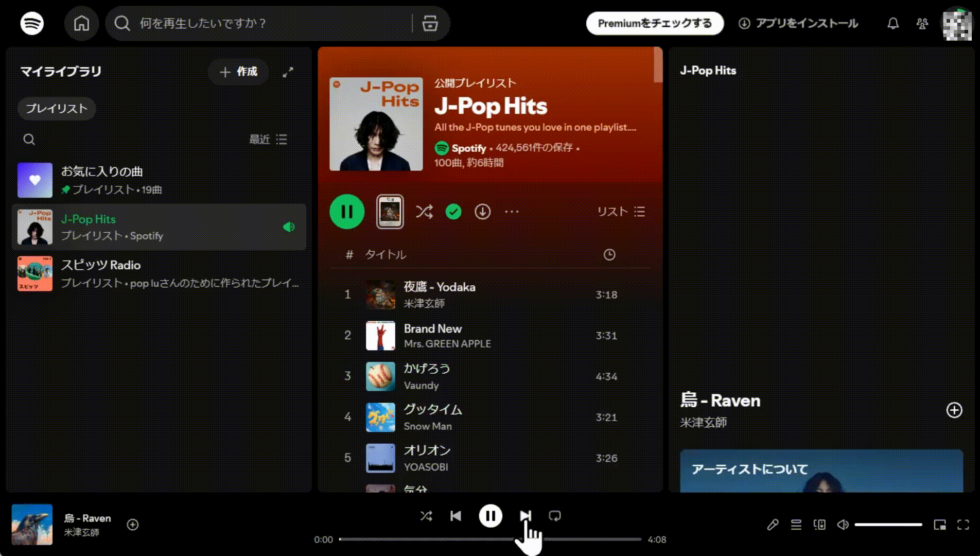This screenshot has width=980, height=556.
Task: Sort tracks by タイトル column header
Action: point(386,255)
